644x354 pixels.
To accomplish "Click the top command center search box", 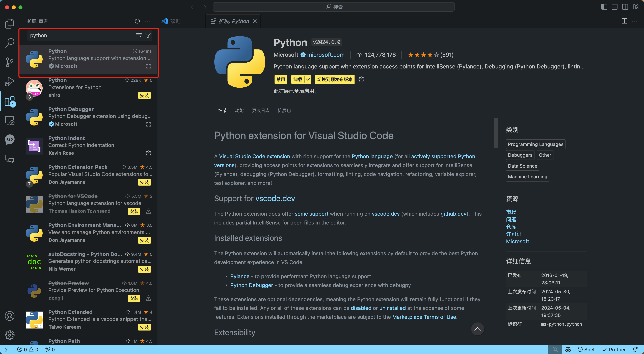I will (x=334, y=7).
